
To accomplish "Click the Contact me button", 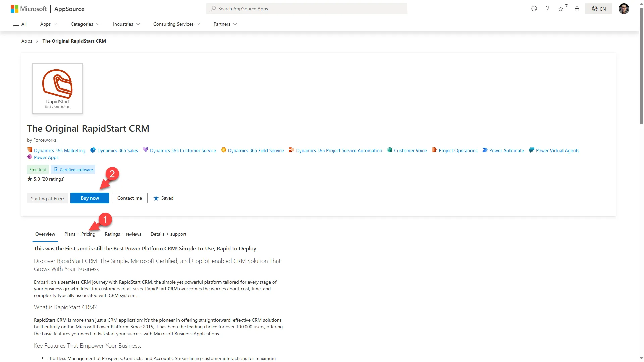I will coord(129,198).
